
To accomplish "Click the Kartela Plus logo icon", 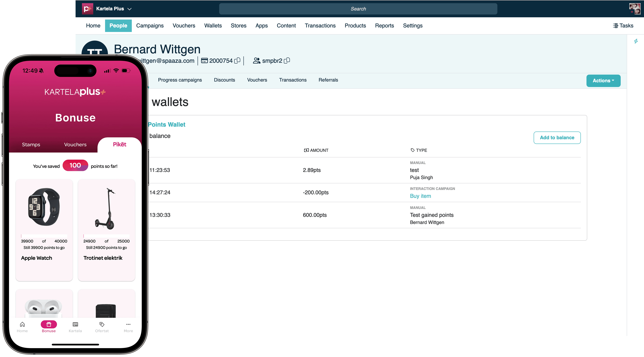I will click(87, 9).
